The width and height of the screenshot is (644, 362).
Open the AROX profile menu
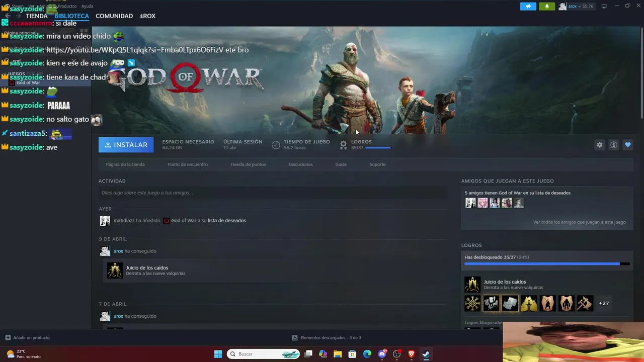click(x=147, y=16)
